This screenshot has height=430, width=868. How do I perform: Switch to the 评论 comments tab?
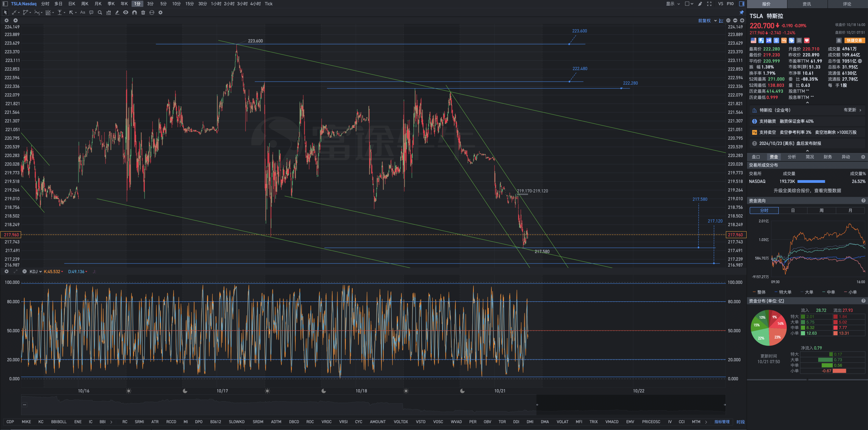(x=847, y=4)
